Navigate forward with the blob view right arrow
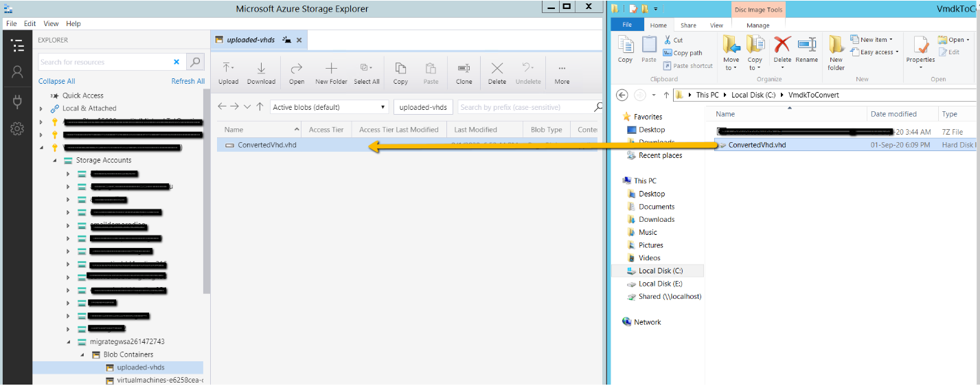This screenshot has height=386, width=980. pyautogui.click(x=234, y=106)
